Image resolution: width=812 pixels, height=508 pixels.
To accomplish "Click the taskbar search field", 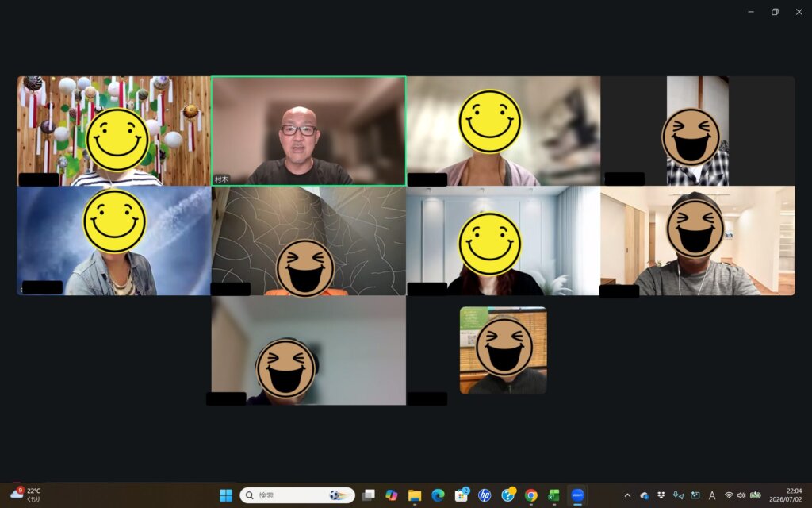I will coord(297,495).
